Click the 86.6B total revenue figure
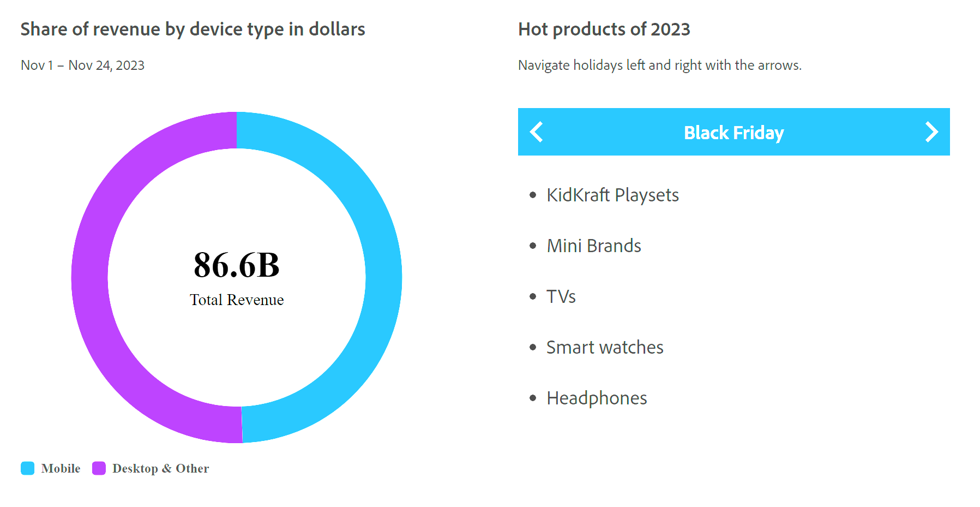The width and height of the screenshot is (980, 507). coord(237,265)
